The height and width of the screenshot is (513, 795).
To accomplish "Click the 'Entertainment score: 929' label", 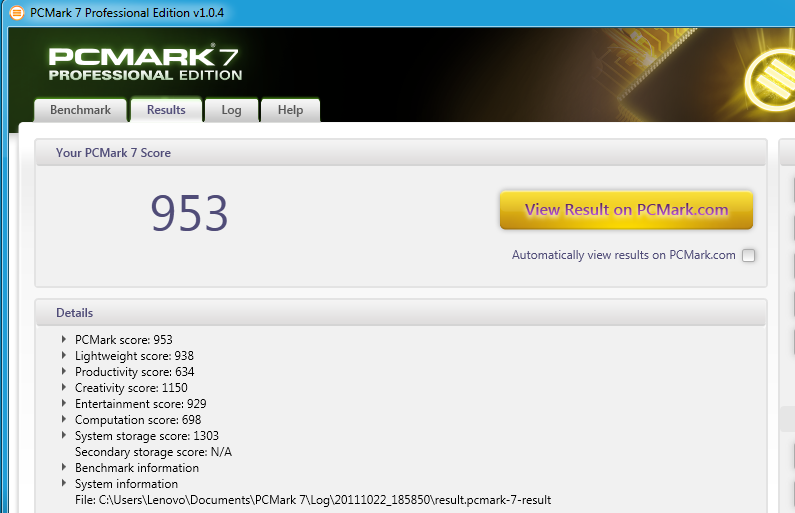I will point(140,404).
